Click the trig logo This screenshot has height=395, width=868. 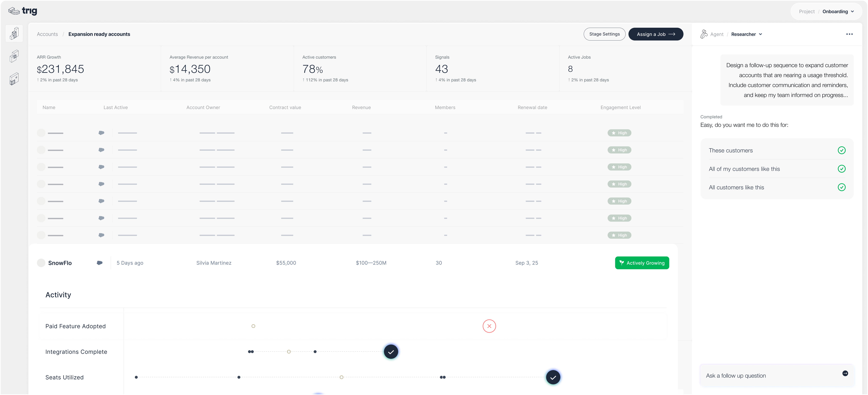pyautogui.click(x=23, y=11)
